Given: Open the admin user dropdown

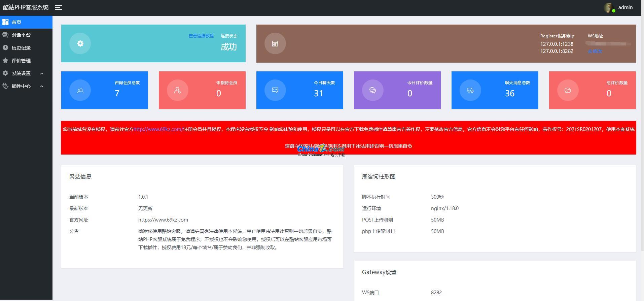Looking at the screenshot, I should (625, 7).
